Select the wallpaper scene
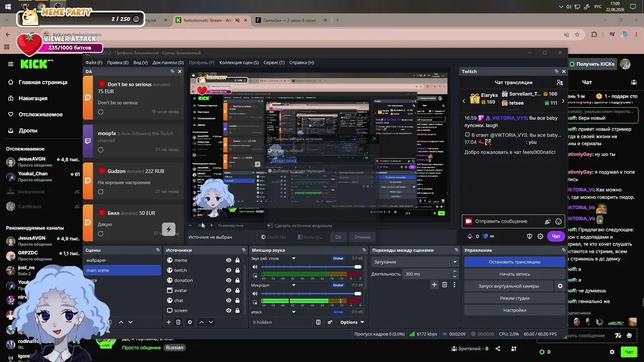Image resolution: width=644 pixels, height=362 pixels. coord(123,260)
